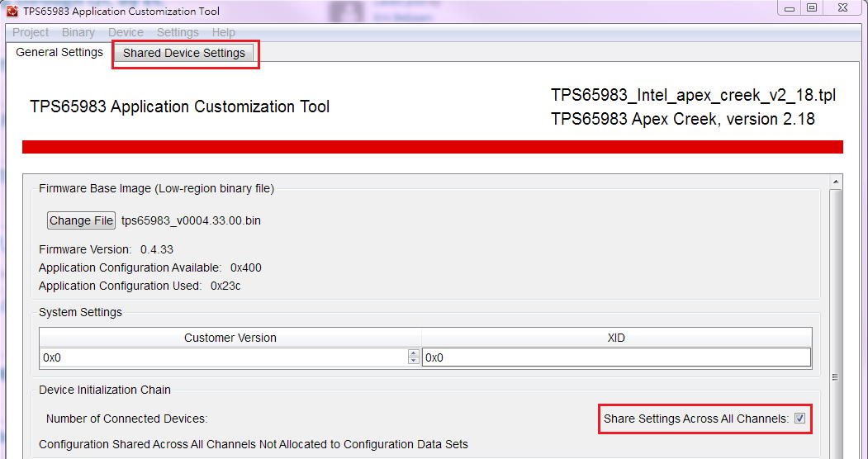Toggle Share Settings Across All Channels checkbox
Screen dimensions: 868x459
(x=800, y=419)
